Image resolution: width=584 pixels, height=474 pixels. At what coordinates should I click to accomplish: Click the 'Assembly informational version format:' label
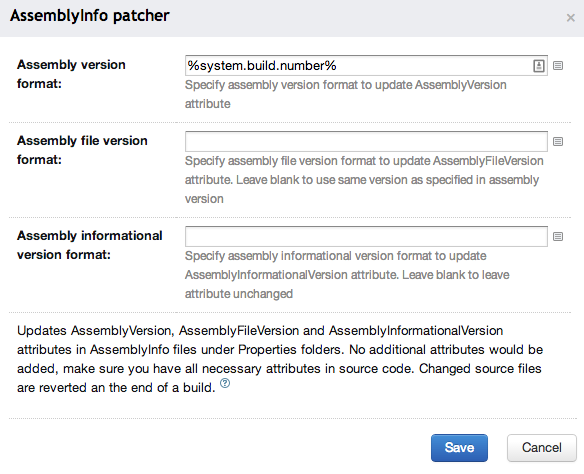pos(90,245)
